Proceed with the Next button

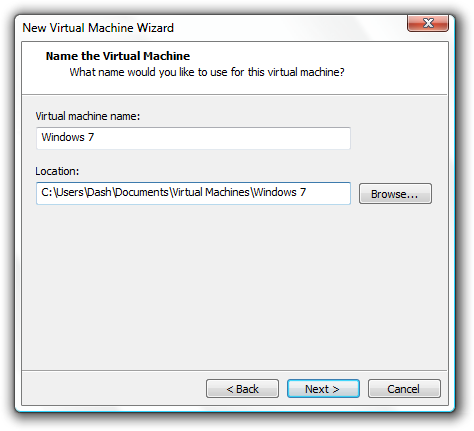click(323, 388)
